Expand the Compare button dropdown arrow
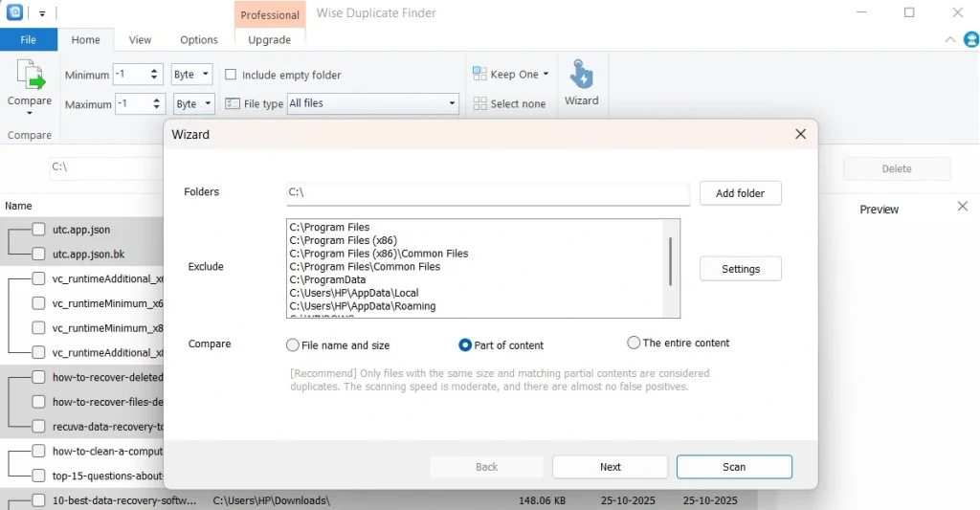The height and width of the screenshot is (510, 980). pyautogui.click(x=30, y=113)
